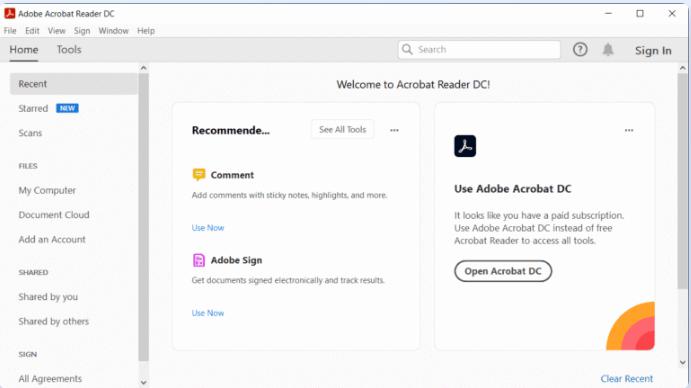Click the main panel scrollbar thumb
The height and width of the screenshot is (388, 691).
(x=683, y=181)
